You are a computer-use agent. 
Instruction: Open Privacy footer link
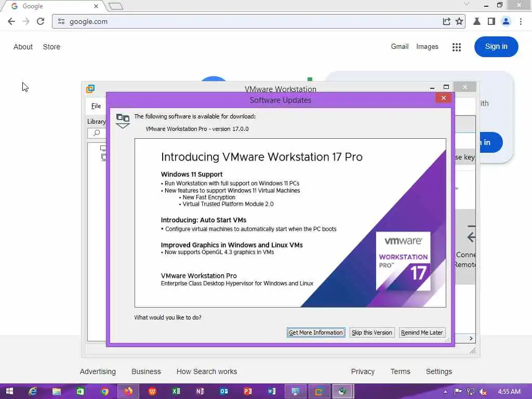363,371
